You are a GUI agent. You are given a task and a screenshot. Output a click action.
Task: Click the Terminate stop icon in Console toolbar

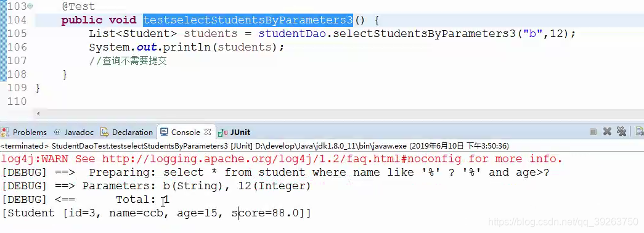click(x=593, y=132)
